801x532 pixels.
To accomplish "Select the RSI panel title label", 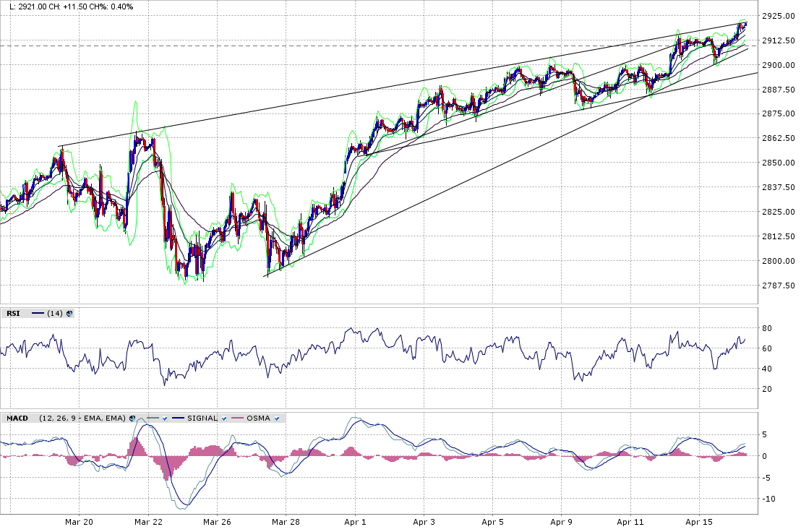I will coord(13,313).
